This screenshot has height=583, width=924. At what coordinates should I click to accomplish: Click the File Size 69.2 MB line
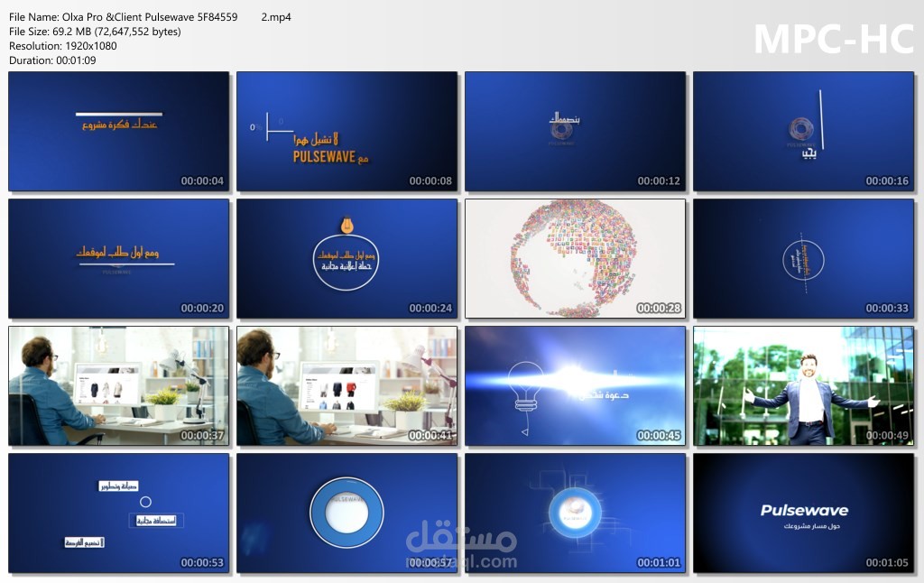click(95, 32)
